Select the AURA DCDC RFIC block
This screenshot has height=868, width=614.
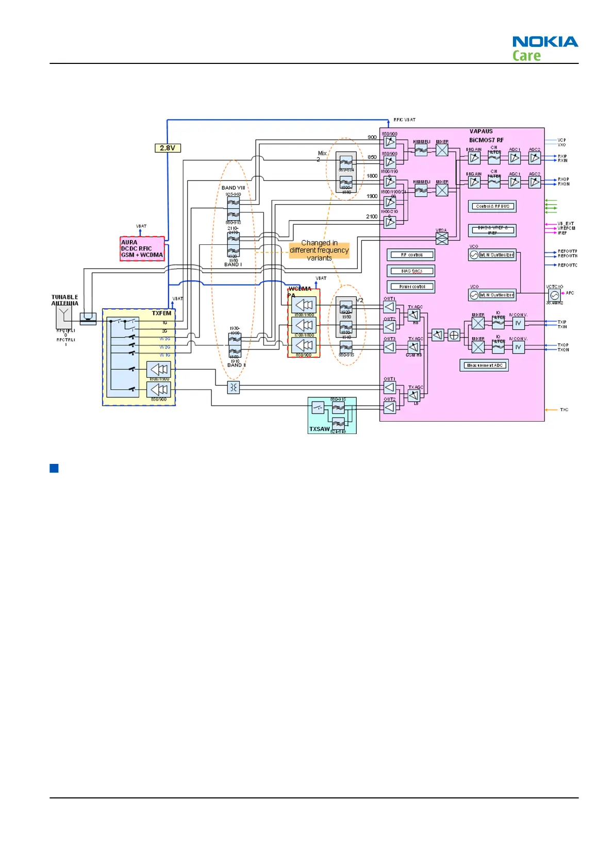142,248
